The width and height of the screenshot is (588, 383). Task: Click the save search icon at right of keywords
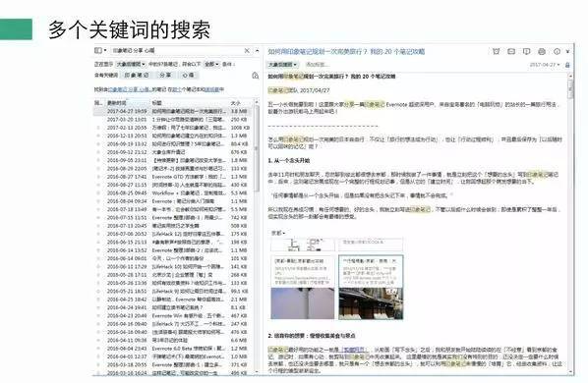(x=256, y=76)
